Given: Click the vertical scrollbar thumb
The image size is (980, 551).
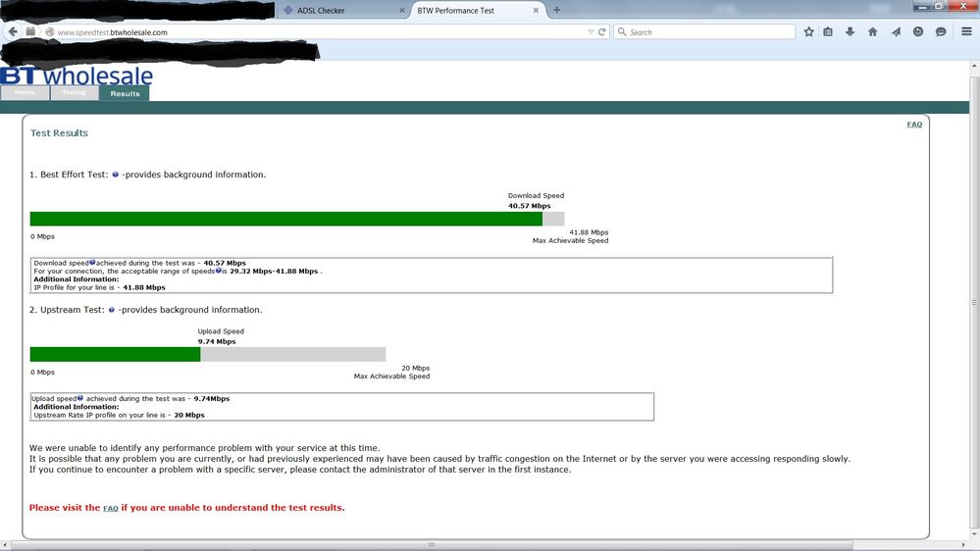Looking at the screenshot, I should coord(974,302).
